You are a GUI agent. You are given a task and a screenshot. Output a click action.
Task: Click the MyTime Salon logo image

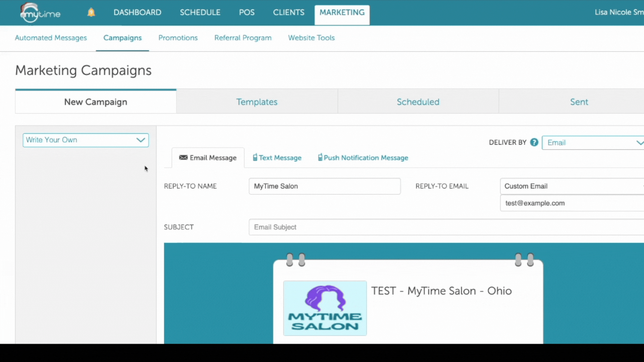tap(325, 308)
